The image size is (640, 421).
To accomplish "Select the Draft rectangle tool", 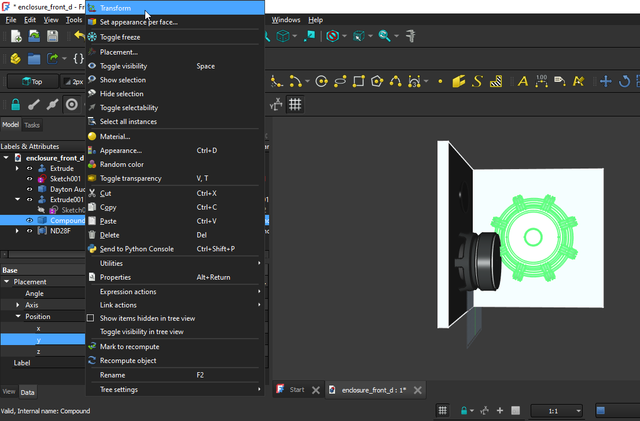I will 358,81.
